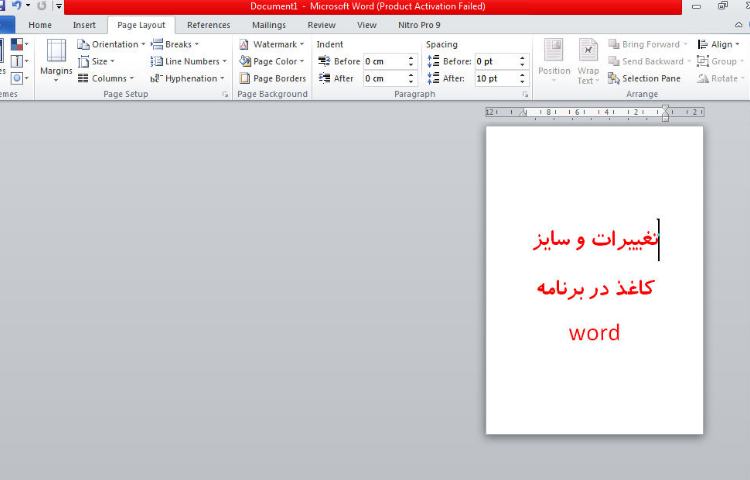The width and height of the screenshot is (750, 480).
Task: Click the Hyphenation icon
Action: (157, 78)
